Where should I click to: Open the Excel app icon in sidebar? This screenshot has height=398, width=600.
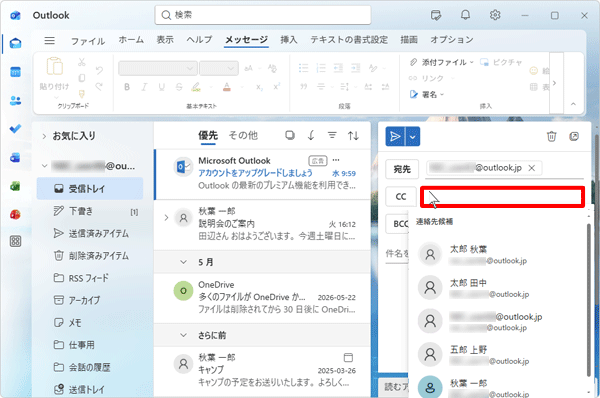(16, 186)
